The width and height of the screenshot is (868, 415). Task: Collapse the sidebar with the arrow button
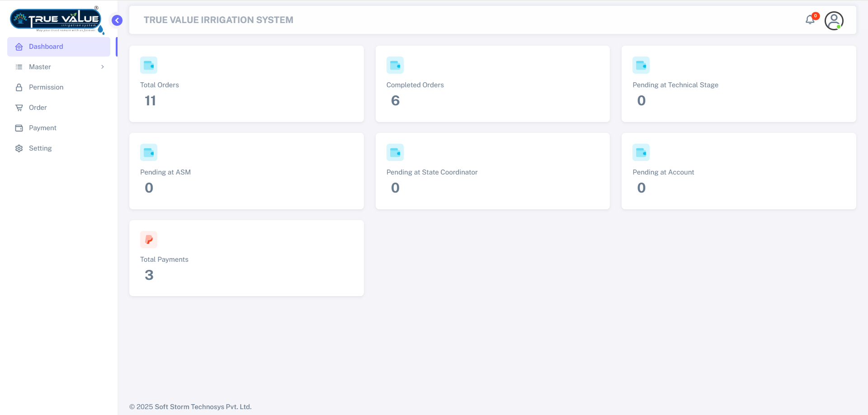click(117, 20)
